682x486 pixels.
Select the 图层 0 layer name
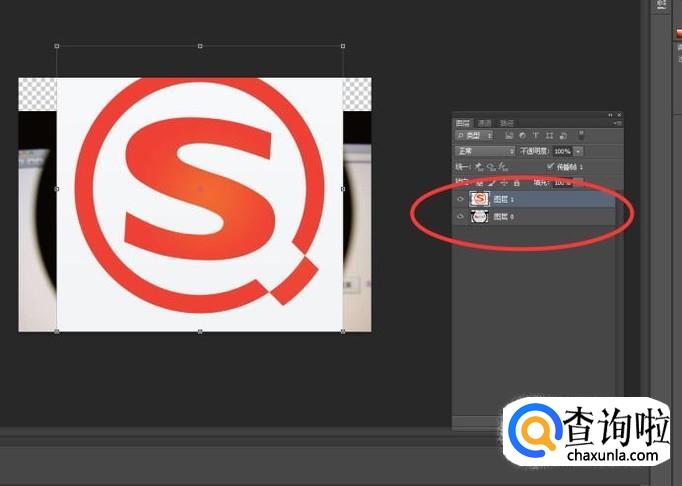coord(504,217)
